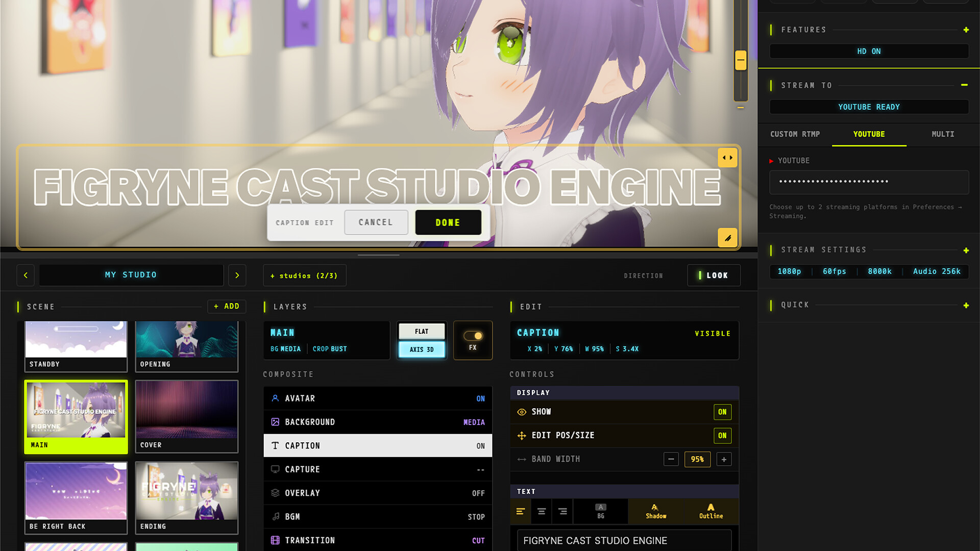Expand the Features section
980x551 pixels.
pos(966,30)
